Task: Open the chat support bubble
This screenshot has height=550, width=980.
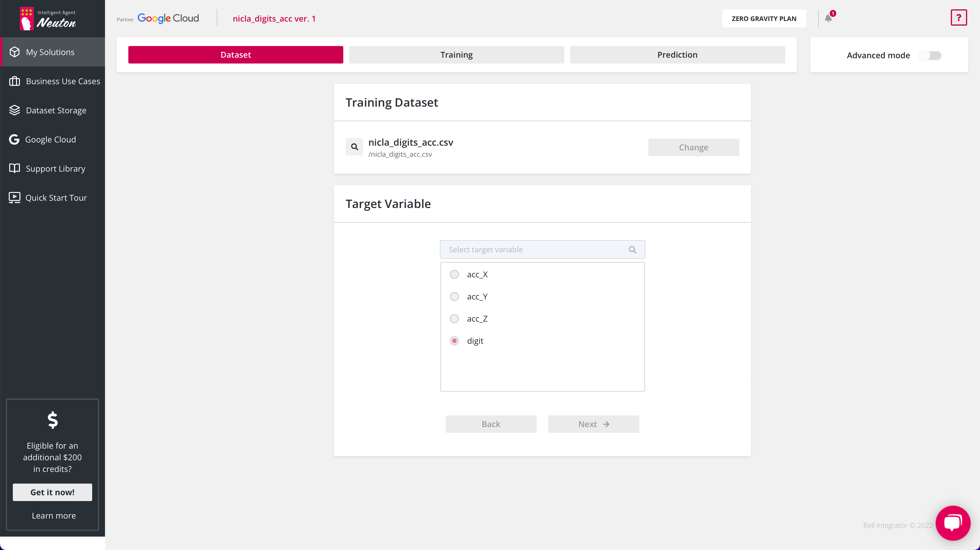Action: [953, 523]
